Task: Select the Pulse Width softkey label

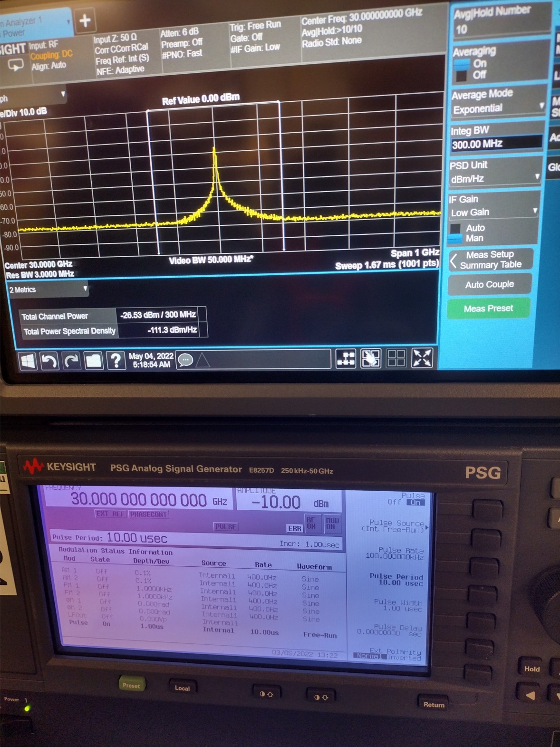Action: [398, 605]
